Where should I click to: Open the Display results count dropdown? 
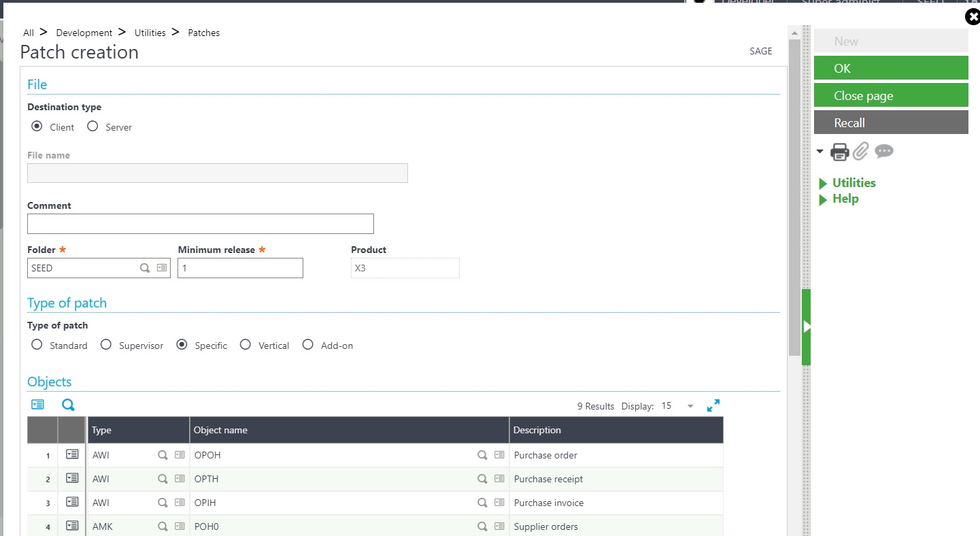[690, 405]
